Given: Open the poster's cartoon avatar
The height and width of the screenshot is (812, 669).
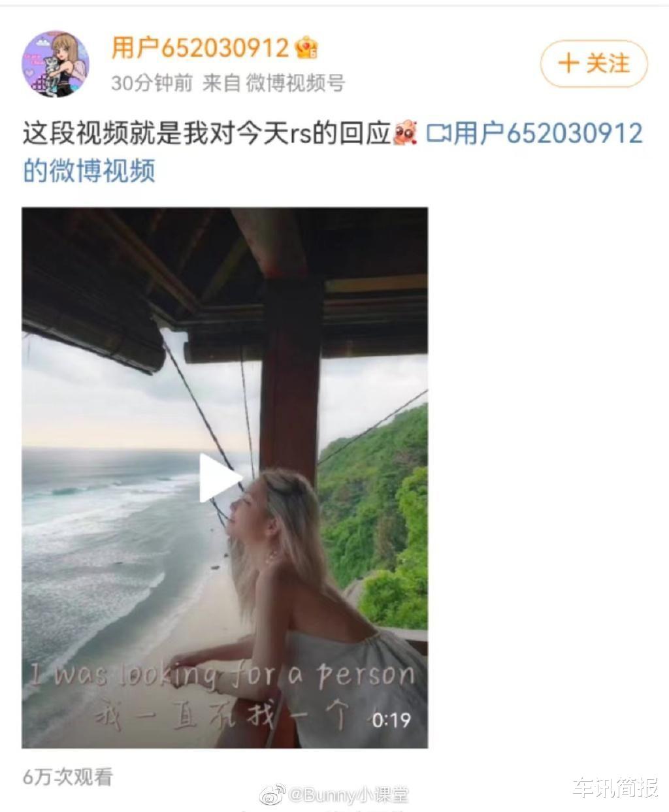Looking at the screenshot, I should pos(56,64).
